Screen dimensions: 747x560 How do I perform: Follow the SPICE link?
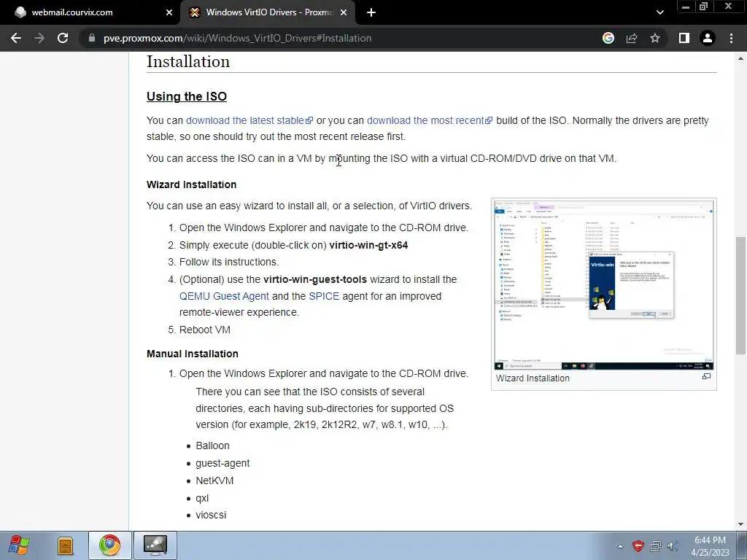pos(324,296)
